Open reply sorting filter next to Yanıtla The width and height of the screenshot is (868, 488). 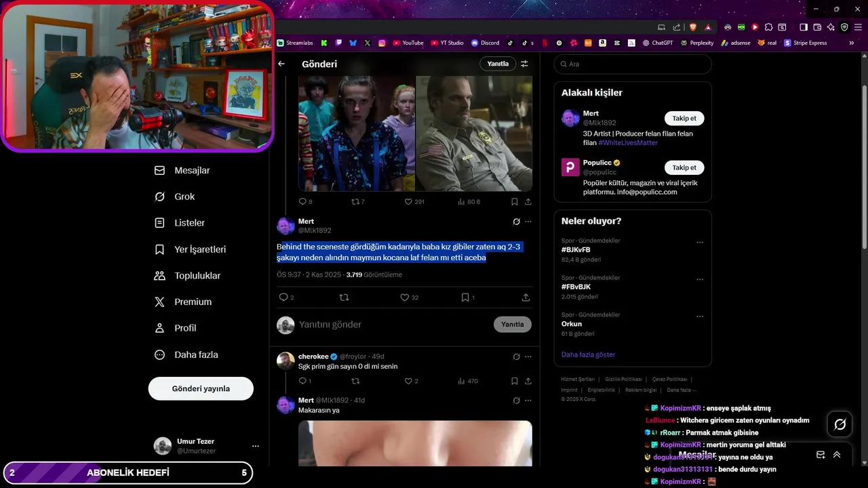[x=524, y=64]
